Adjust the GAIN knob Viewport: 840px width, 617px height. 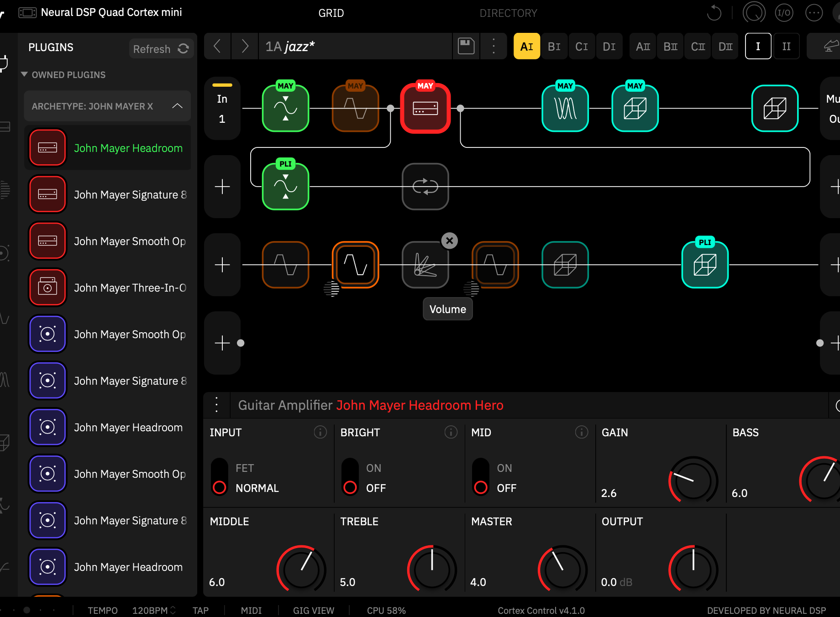(x=693, y=480)
